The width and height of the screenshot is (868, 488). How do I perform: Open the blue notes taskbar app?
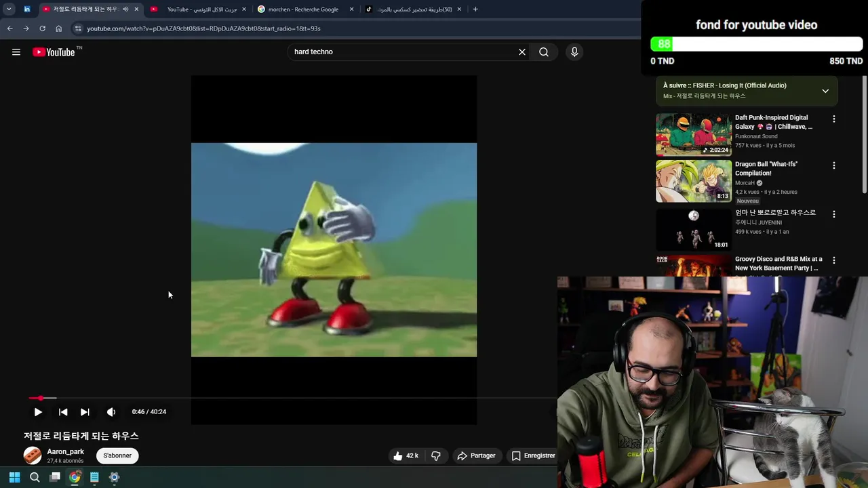[x=94, y=477]
